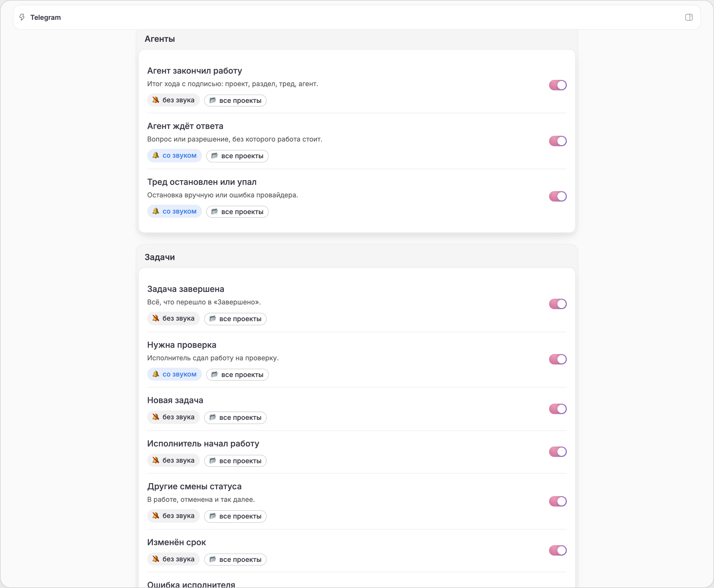Click the 'Агенты' section heading
714x588 pixels.
[x=160, y=39]
